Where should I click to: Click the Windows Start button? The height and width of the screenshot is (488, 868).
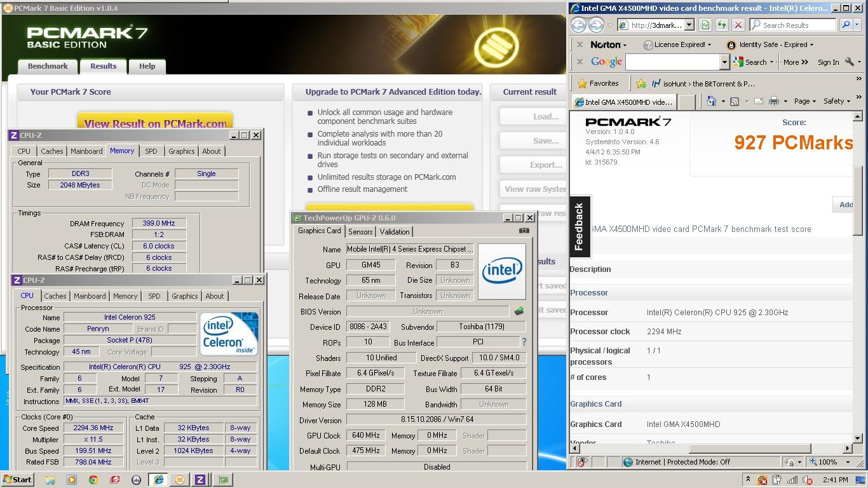18,480
